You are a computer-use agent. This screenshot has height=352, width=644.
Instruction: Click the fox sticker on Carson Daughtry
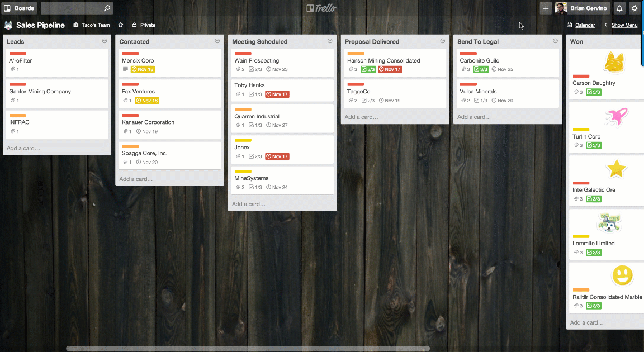pos(614,63)
